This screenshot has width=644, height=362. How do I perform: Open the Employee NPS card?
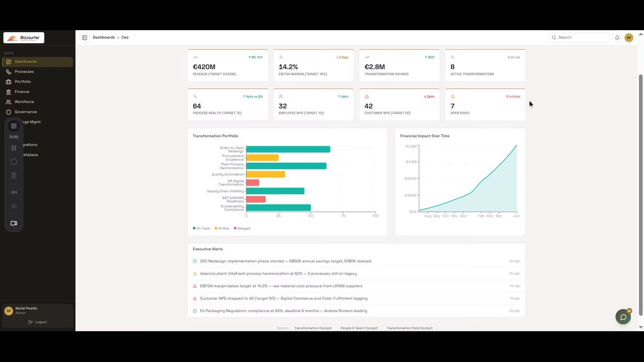313,105
